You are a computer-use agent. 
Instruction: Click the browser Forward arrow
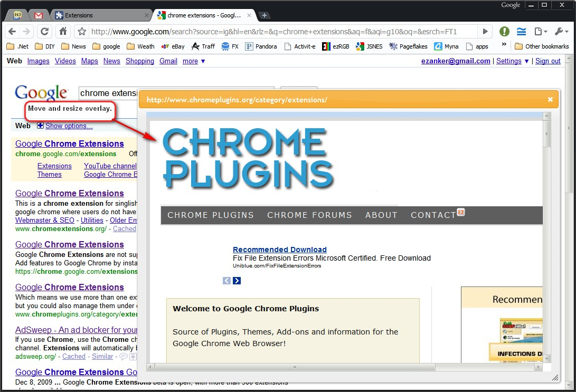[x=26, y=32]
